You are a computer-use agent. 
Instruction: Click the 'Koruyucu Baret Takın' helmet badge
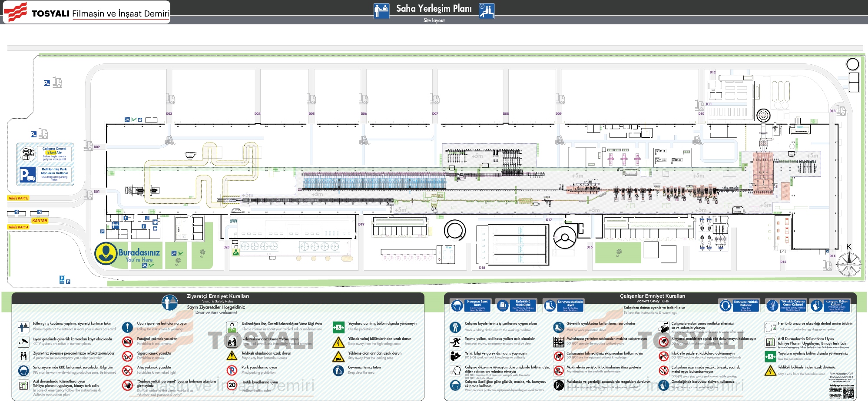470,305
